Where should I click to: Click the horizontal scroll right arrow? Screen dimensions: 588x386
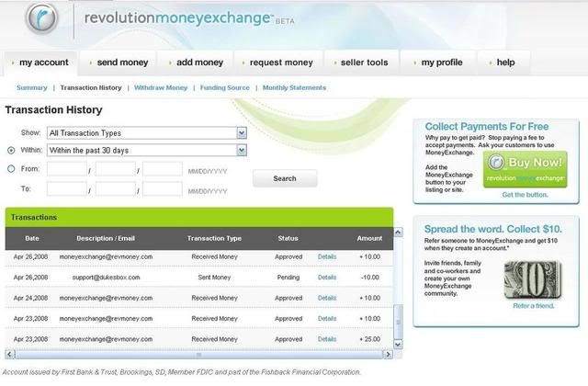coord(388,354)
